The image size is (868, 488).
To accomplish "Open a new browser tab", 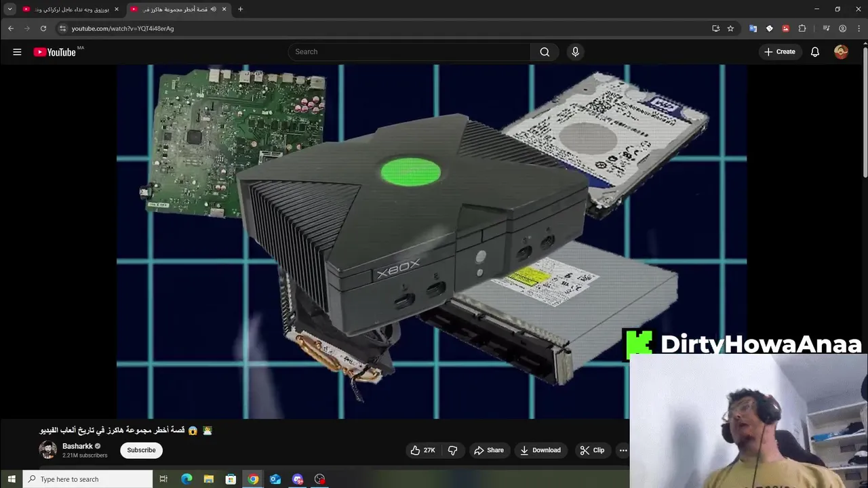I will [240, 9].
